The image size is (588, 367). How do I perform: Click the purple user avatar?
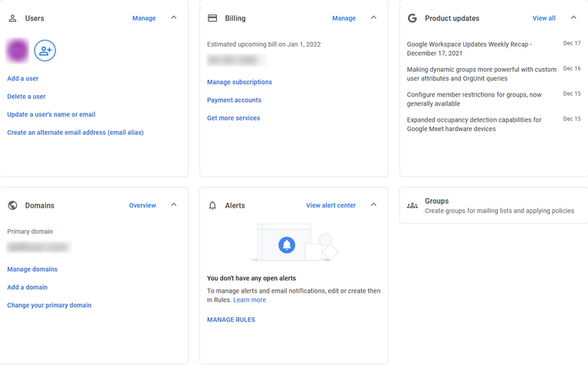click(18, 51)
